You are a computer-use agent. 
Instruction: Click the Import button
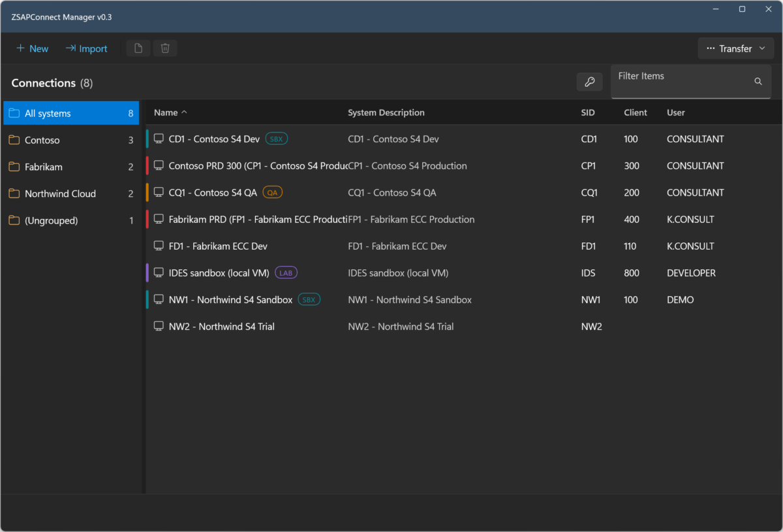(86, 48)
